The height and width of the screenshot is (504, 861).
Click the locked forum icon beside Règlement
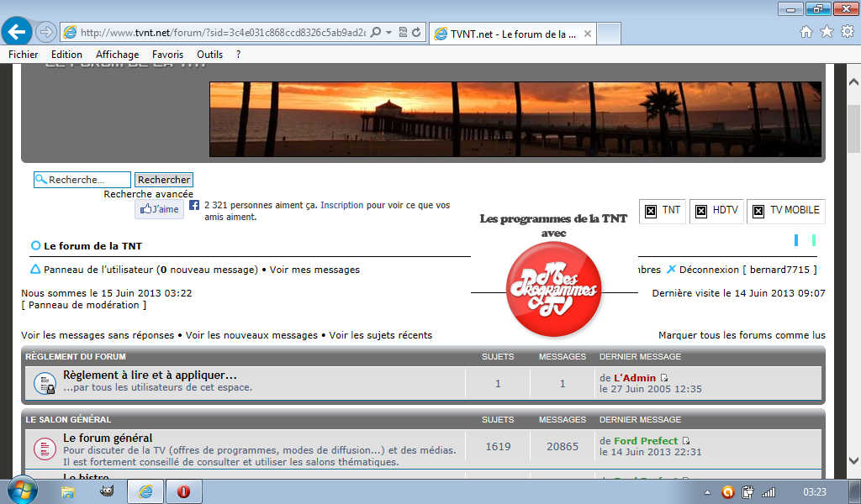coord(45,383)
